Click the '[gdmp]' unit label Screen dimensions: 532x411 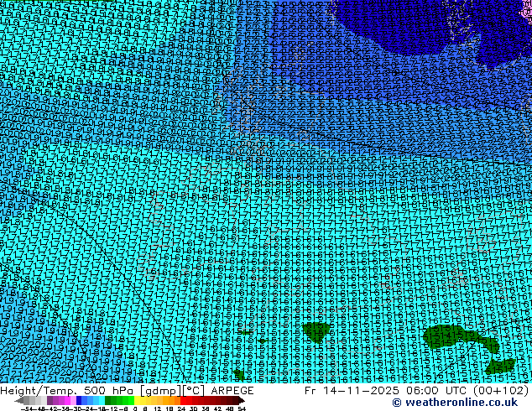point(159,391)
